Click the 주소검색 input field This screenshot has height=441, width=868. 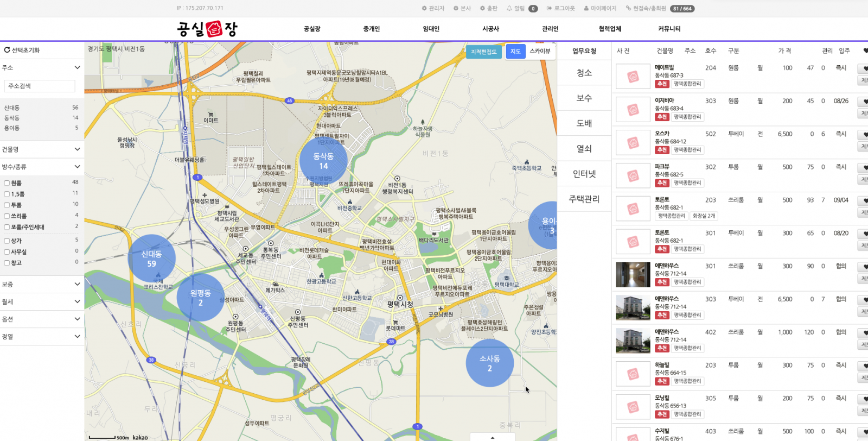pyautogui.click(x=40, y=86)
